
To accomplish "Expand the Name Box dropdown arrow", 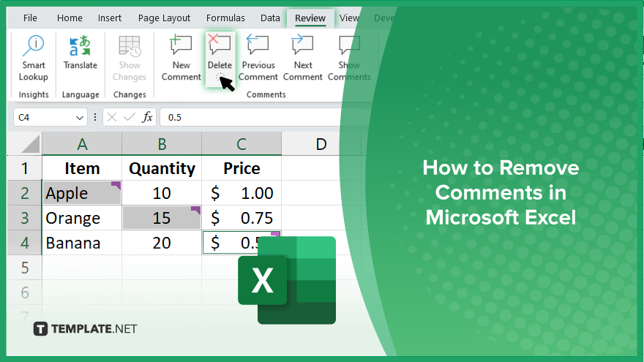I will point(80,118).
